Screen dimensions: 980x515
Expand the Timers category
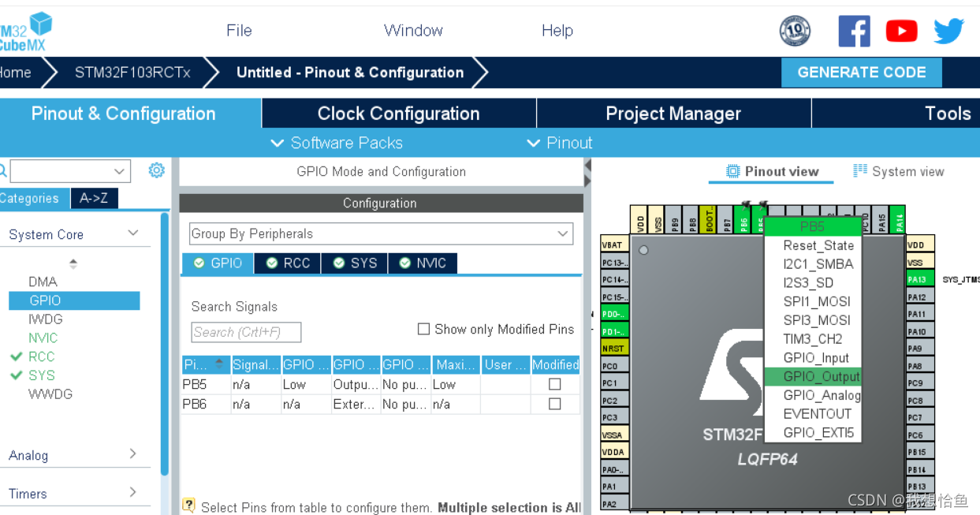coord(132,493)
